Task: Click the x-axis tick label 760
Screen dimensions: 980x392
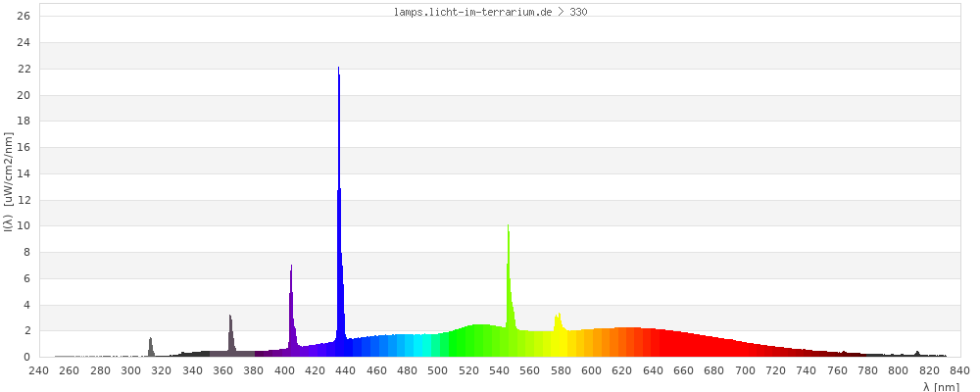Action: pyautogui.click(x=837, y=370)
